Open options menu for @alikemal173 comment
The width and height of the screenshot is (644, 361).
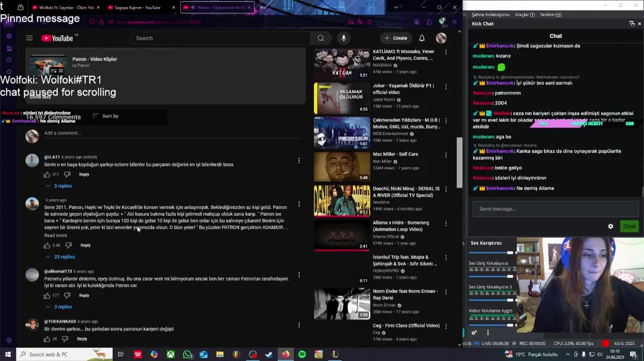click(299, 275)
